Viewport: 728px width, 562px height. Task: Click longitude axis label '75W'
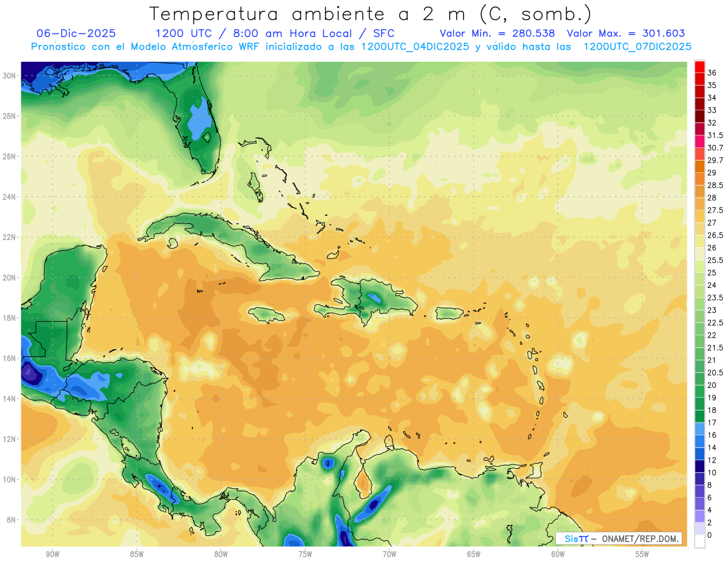point(305,554)
